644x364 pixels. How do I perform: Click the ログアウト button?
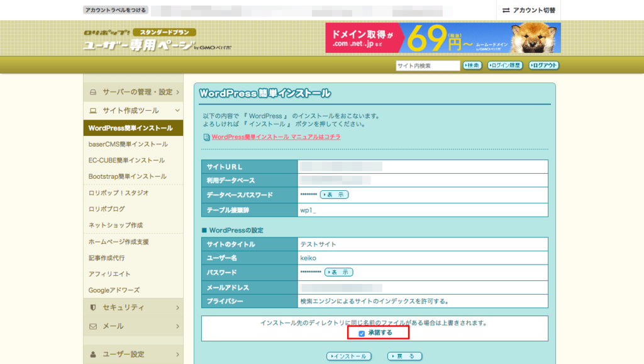coord(544,65)
